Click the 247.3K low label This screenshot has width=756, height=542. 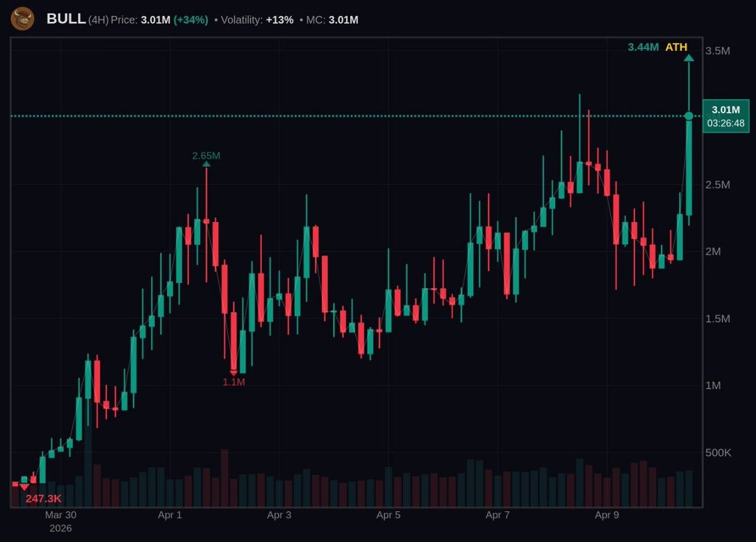click(x=43, y=499)
